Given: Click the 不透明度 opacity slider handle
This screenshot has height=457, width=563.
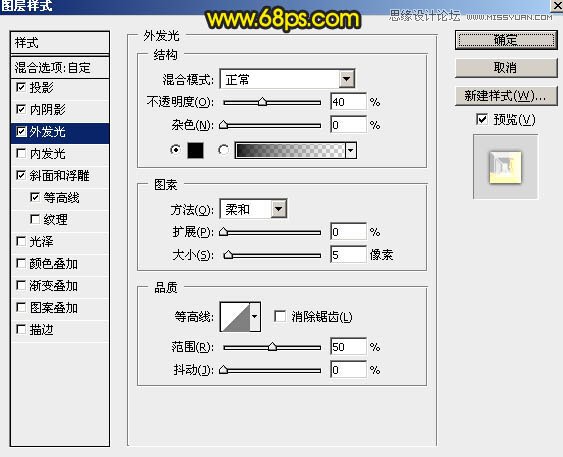Looking at the screenshot, I should click(x=262, y=102).
